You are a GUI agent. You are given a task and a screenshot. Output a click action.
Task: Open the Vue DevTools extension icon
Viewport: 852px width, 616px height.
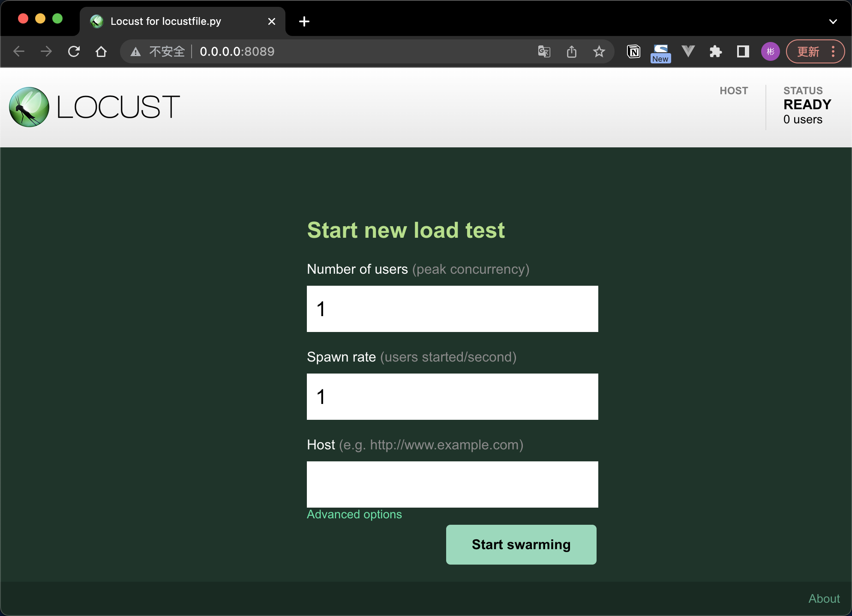[688, 51]
